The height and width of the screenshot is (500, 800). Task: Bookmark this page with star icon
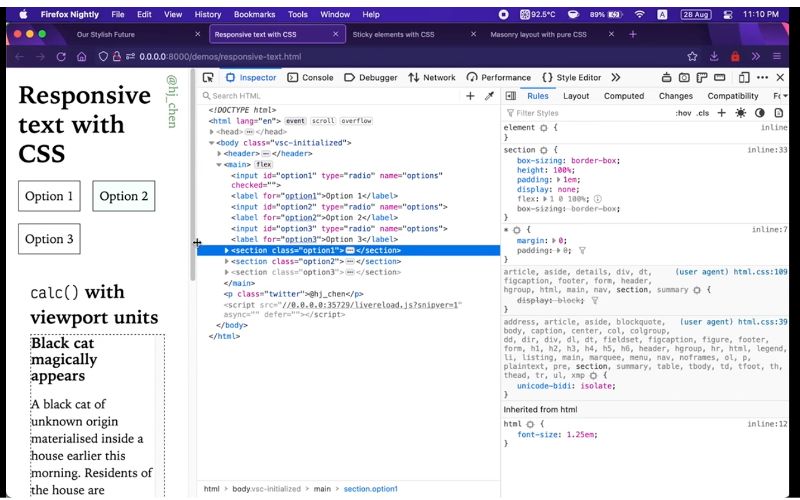pos(692,57)
